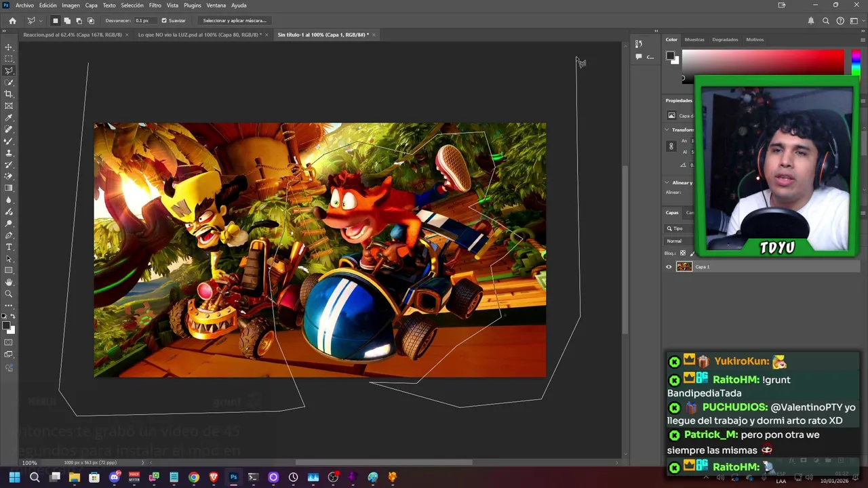Select the Brush tool

[x=9, y=141]
